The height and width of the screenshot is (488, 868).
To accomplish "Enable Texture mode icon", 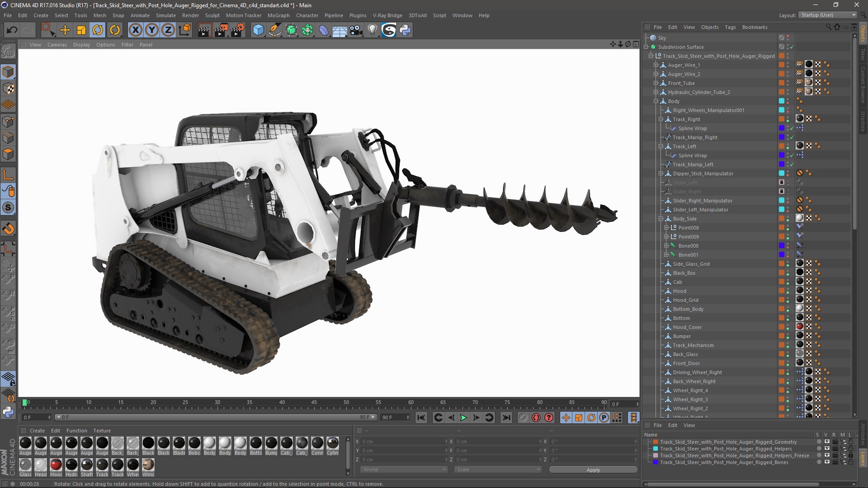I will coord(8,89).
